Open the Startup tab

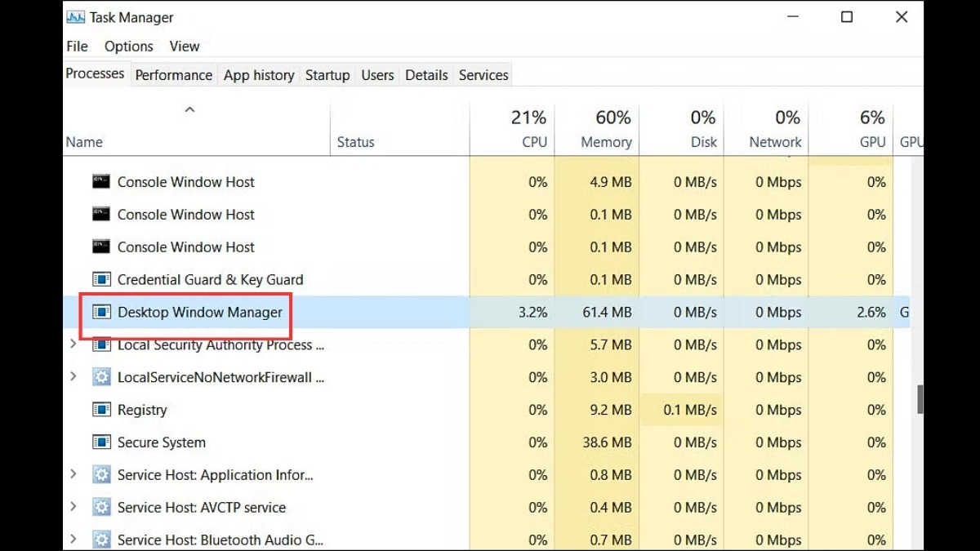pos(327,75)
